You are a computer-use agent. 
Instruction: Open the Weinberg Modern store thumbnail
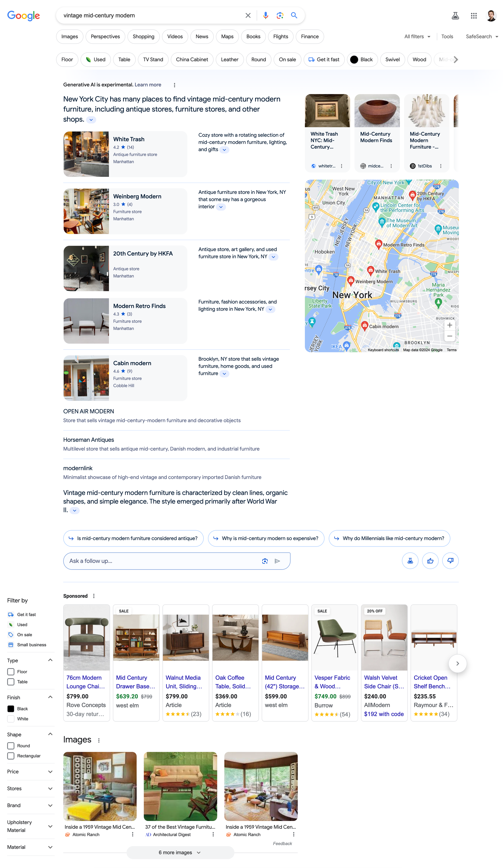(86, 211)
